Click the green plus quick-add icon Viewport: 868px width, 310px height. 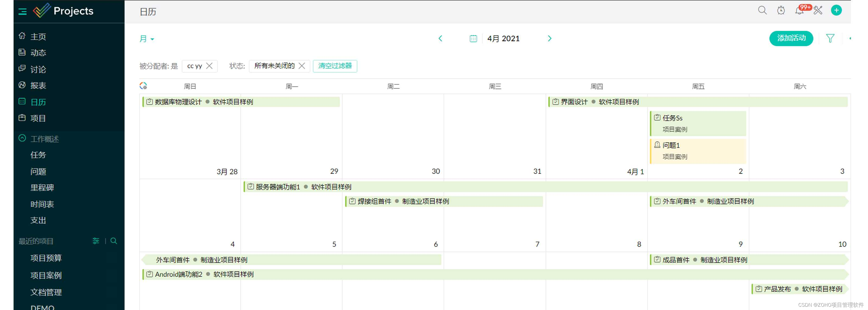(836, 11)
